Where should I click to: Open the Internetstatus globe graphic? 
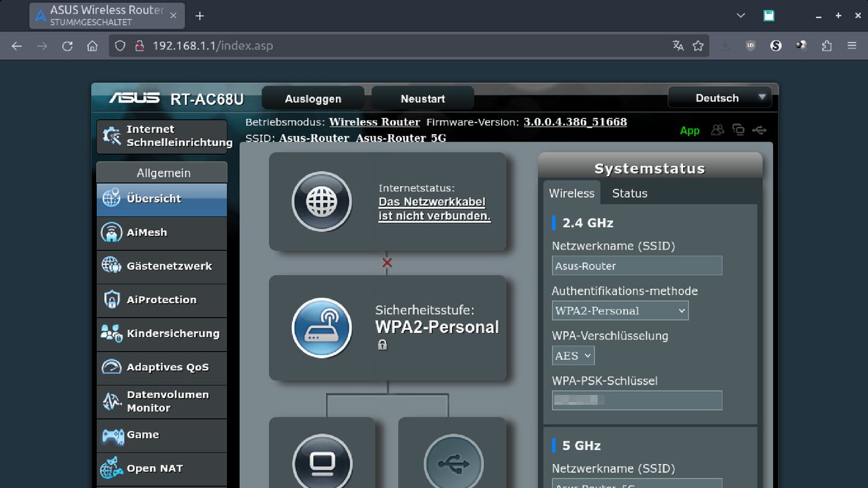click(322, 202)
